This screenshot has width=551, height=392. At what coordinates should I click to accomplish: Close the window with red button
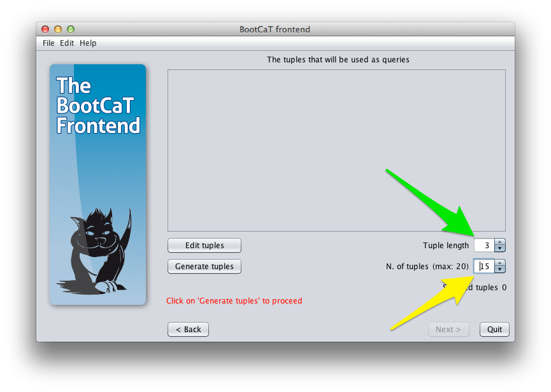[45, 29]
